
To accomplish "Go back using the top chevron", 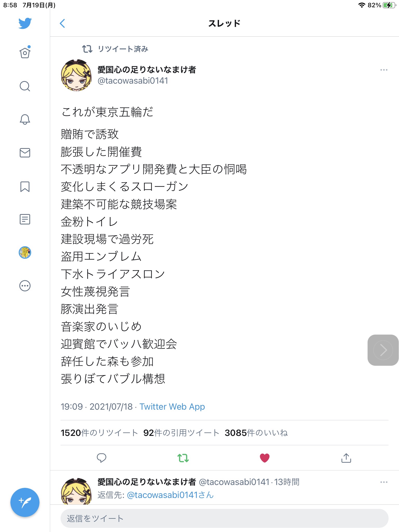I will [62, 23].
